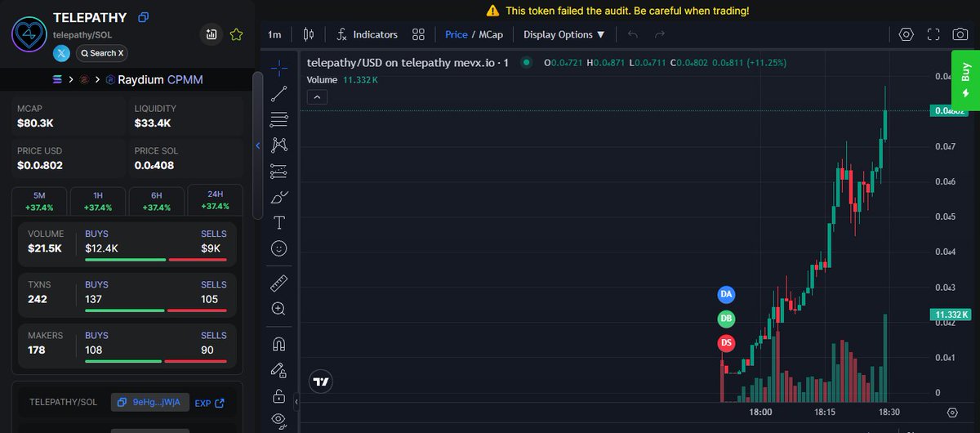Change the candle chart style

pyautogui.click(x=308, y=34)
